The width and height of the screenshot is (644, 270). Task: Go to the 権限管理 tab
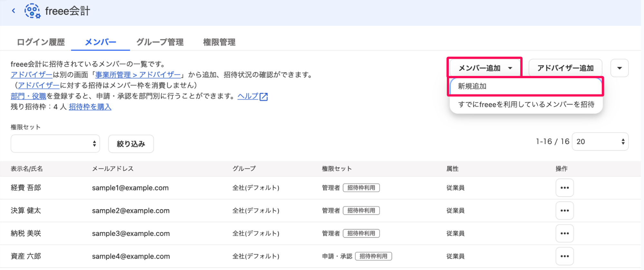pos(219,42)
